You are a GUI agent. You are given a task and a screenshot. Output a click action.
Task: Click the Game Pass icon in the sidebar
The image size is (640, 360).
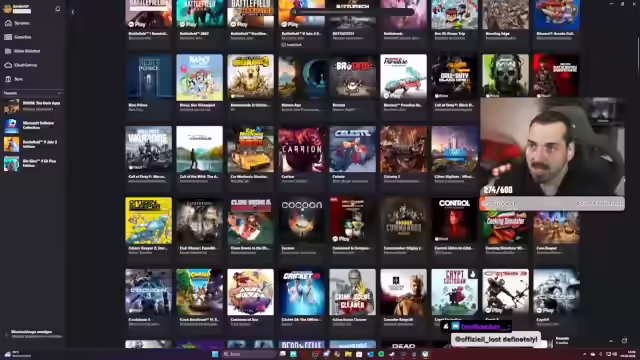pyautogui.click(x=8, y=37)
